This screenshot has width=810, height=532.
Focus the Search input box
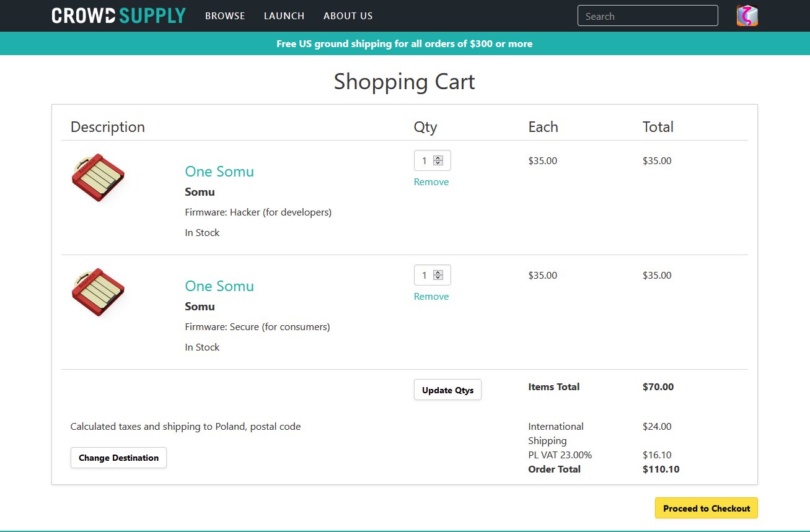tap(647, 16)
